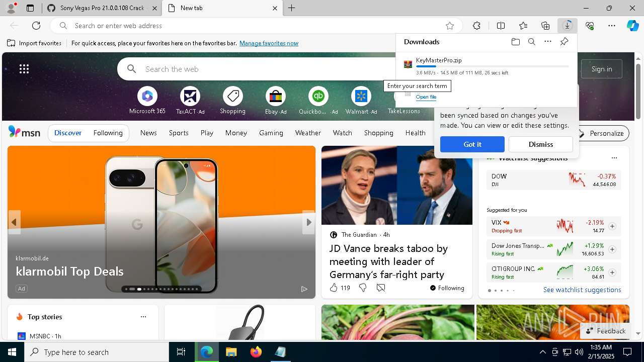This screenshot has width=644, height=362.
Task: Open Quickbooks ad quick link
Action: [318, 101]
